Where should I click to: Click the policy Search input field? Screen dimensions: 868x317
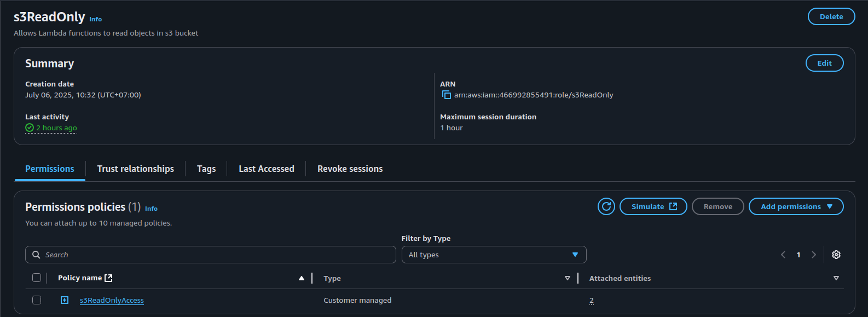pyautogui.click(x=211, y=255)
